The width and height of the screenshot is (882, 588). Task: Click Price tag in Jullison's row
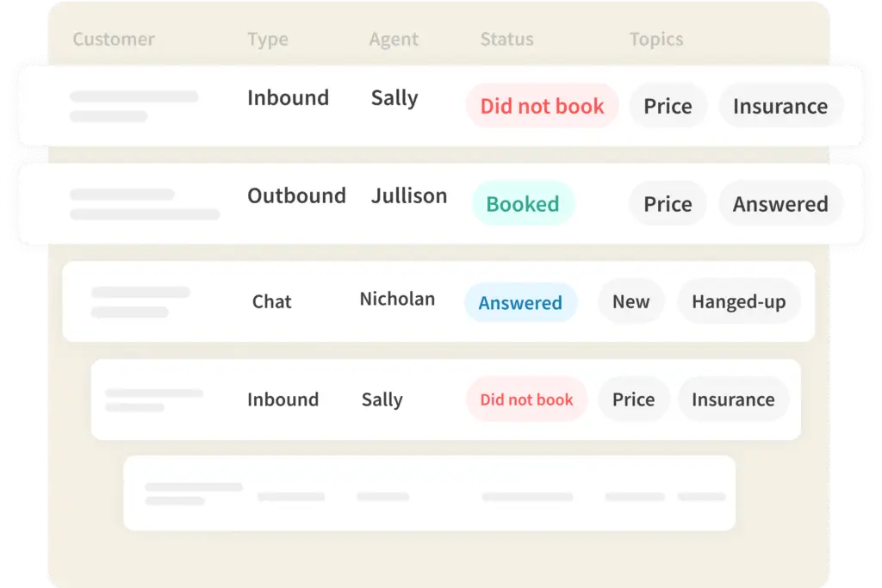(x=668, y=204)
